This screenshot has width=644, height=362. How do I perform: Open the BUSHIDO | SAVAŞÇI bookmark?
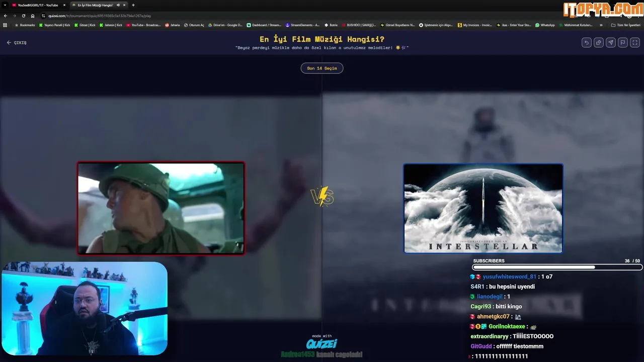click(x=359, y=25)
